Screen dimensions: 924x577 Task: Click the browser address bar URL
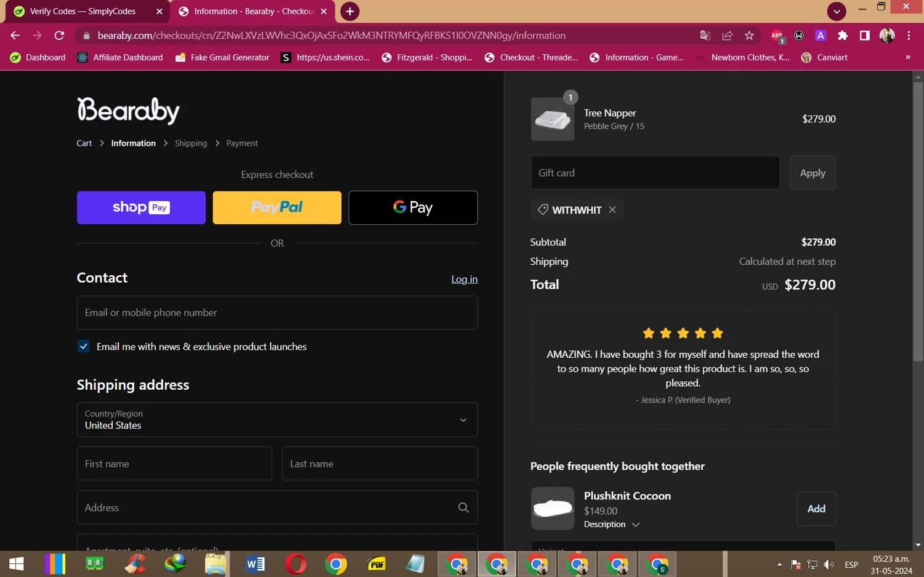tap(331, 36)
